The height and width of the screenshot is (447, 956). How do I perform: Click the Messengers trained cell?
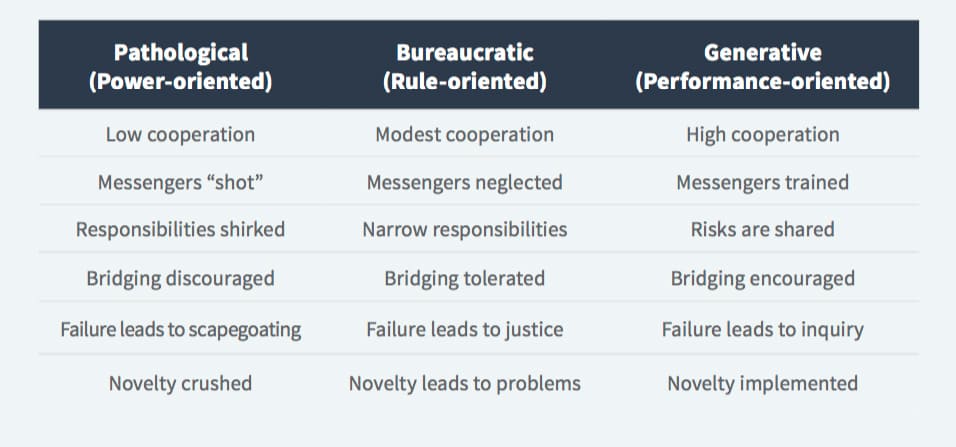point(763,182)
